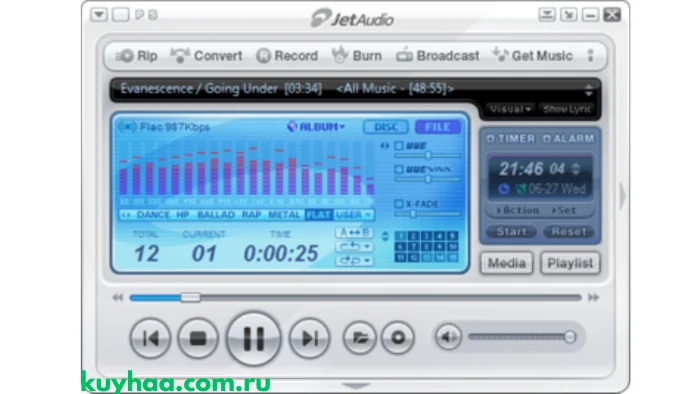Click Show Lyric button
The width and height of the screenshot is (700, 394).
pos(567,109)
